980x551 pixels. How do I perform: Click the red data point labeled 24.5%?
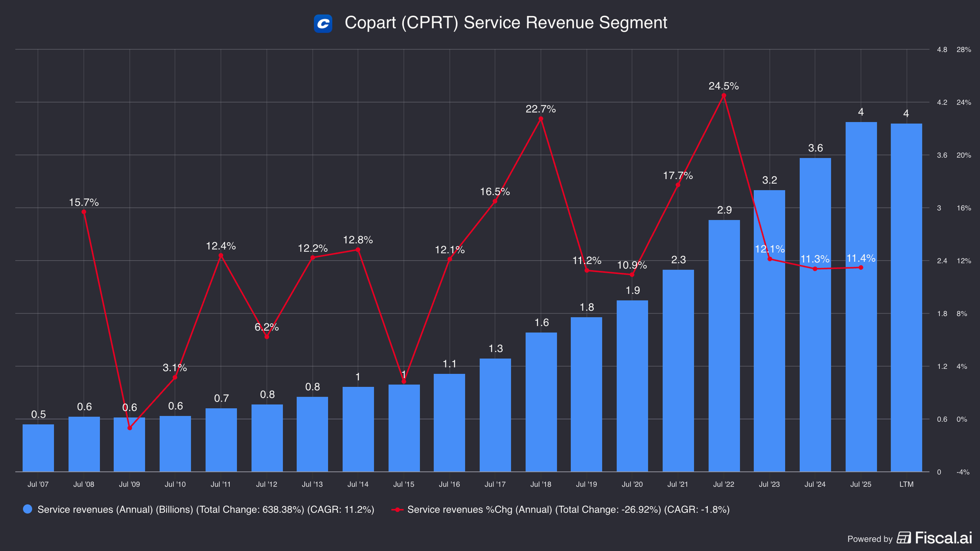724,95
